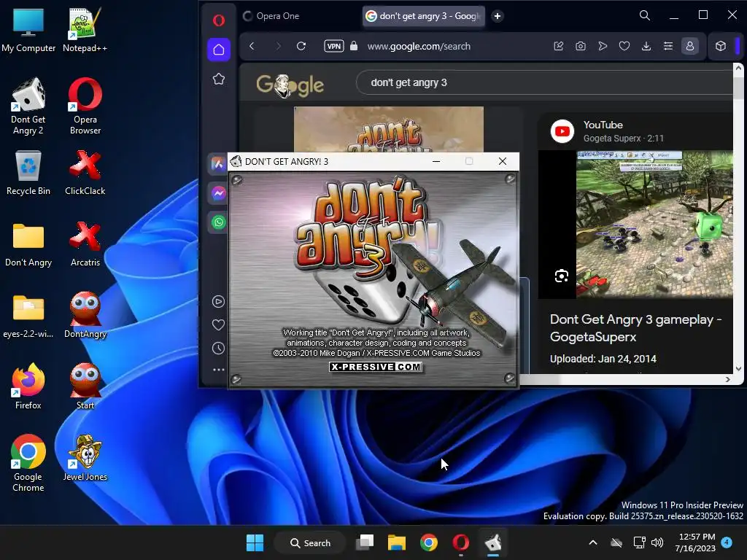Image resolution: width=747 pixels, height=560 pixels.
Task: Select don't get angry 3 Google tab
Action: tap(424, 16)
